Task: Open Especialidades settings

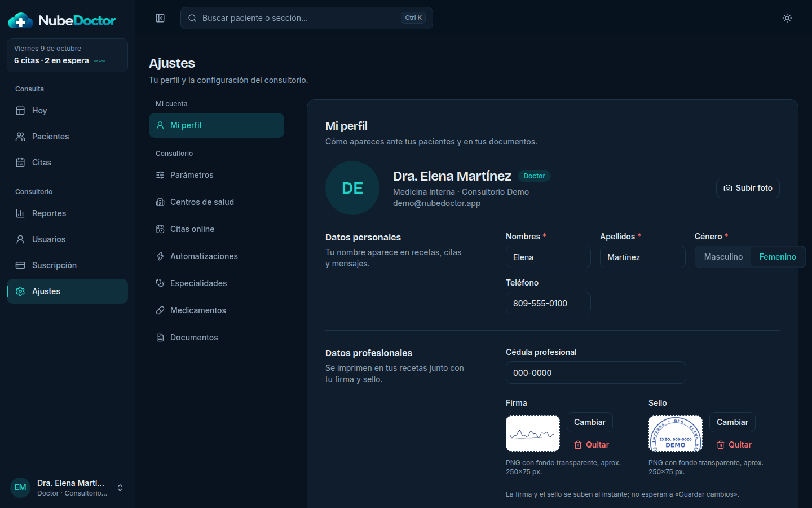Action: (217, 283)
